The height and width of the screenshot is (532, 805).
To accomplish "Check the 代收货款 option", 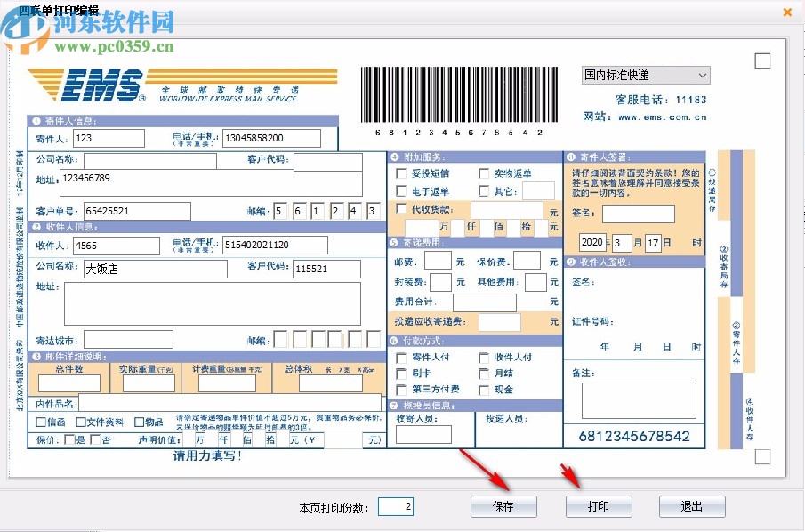I will pyautogui.click(x=399, y=207).
